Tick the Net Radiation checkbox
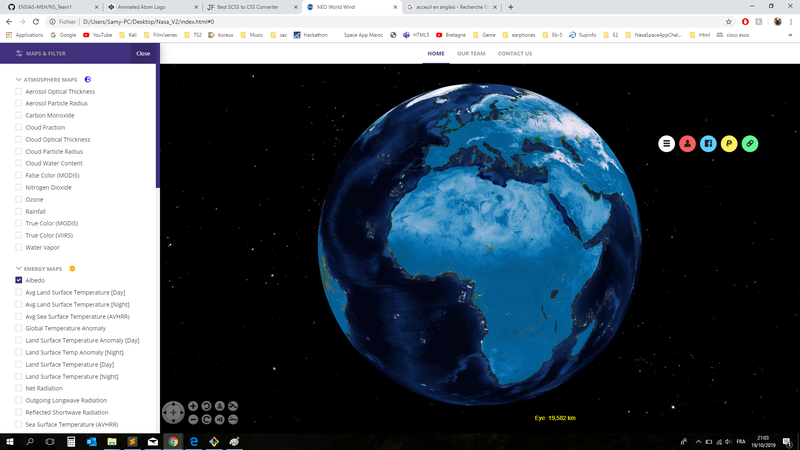Viewport: 800px width, 450px height. [x=19, y=389]
